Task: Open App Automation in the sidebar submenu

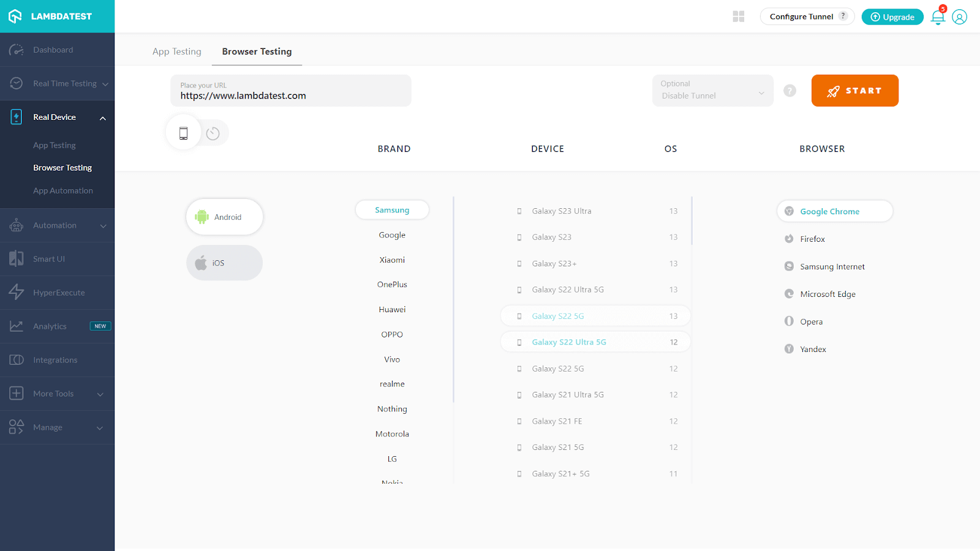Action: (63, 190)
